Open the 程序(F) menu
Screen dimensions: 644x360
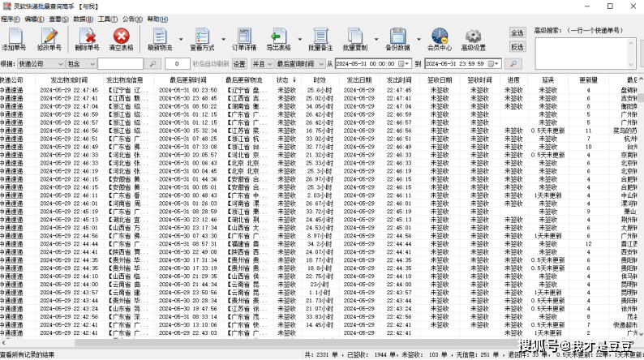click(x=11, y=19)
